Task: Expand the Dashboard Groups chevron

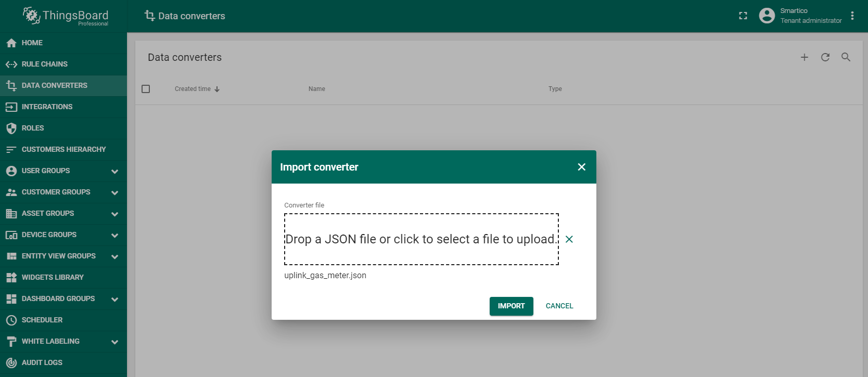Action: (x=114, y=299)
